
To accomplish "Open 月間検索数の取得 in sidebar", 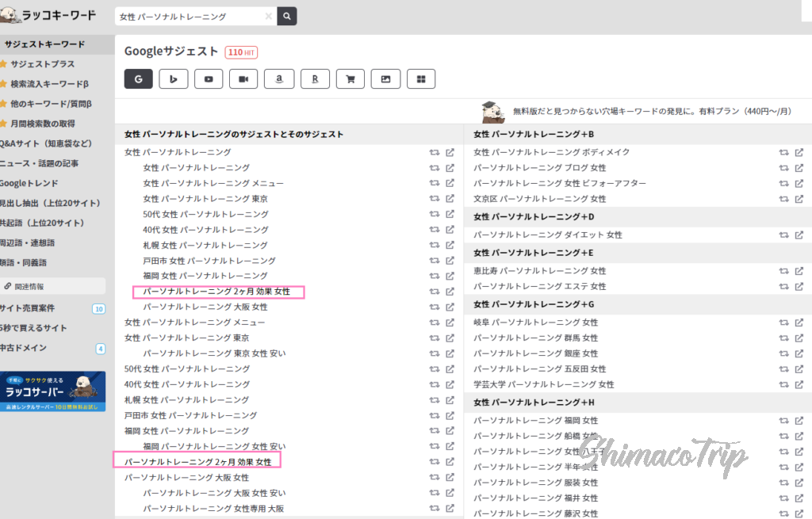I will 43,124.
